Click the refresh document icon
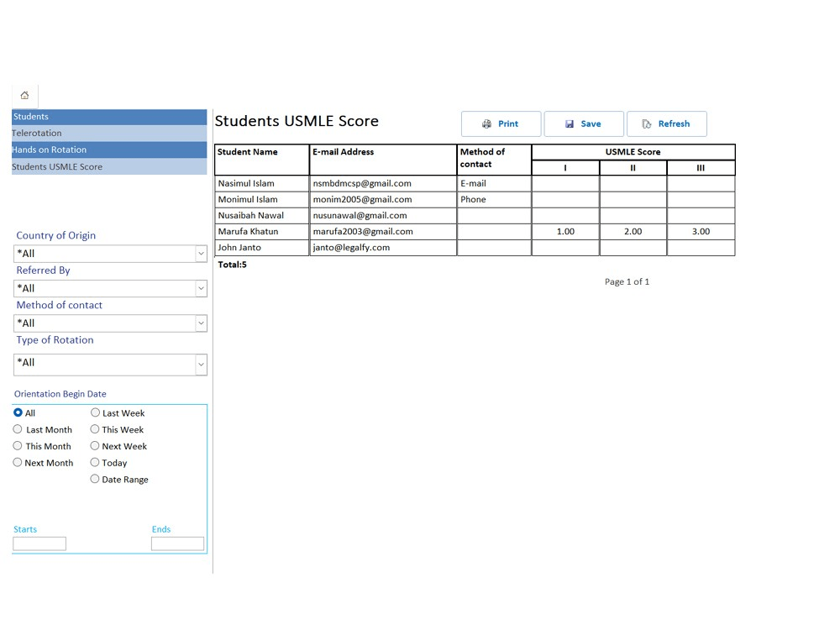 pos(647,123)
